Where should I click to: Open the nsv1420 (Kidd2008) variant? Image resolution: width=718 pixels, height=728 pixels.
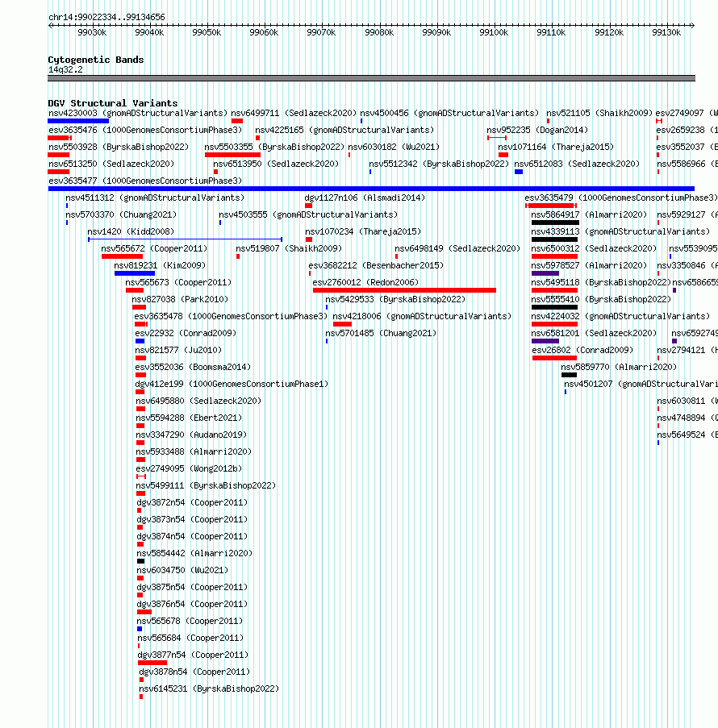pyautogui.click(x=131, y=231)
